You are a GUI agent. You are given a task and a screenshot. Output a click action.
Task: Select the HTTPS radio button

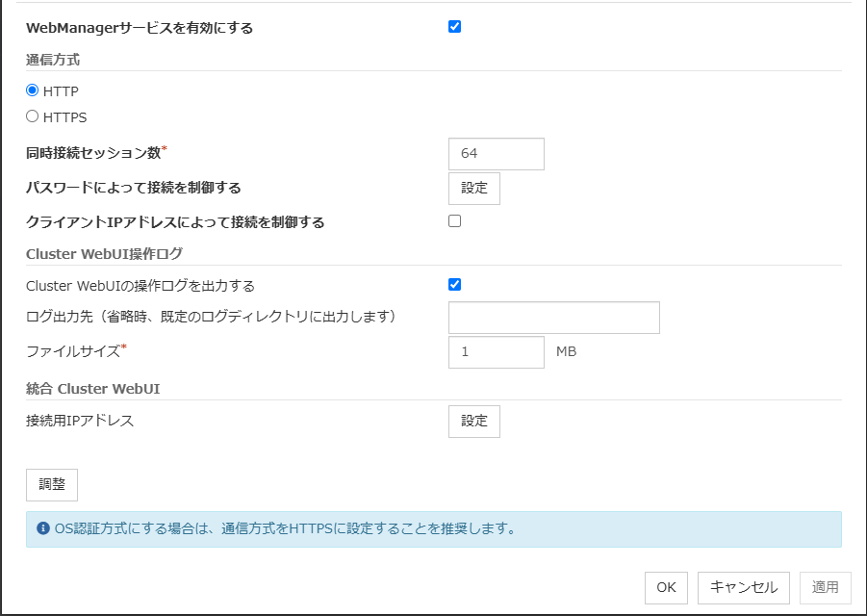(x=32, y=115)
